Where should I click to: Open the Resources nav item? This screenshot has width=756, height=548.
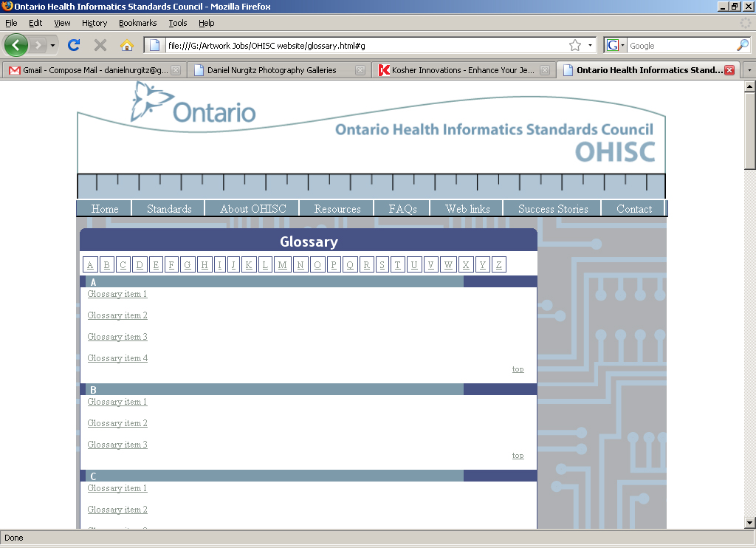coord(337,209)
